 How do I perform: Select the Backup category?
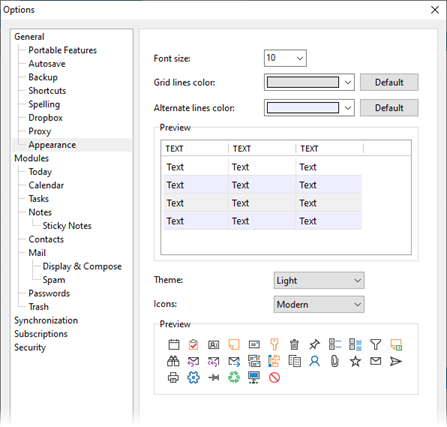point(43,77)
